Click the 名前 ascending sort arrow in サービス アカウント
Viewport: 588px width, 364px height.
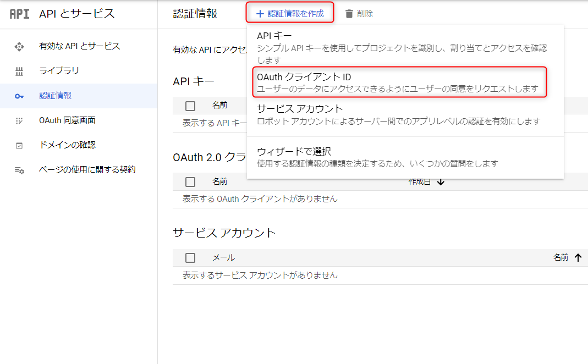578,257
